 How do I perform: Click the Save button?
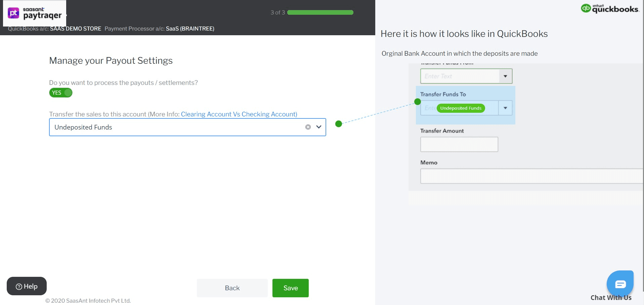(x=291, y=288)
